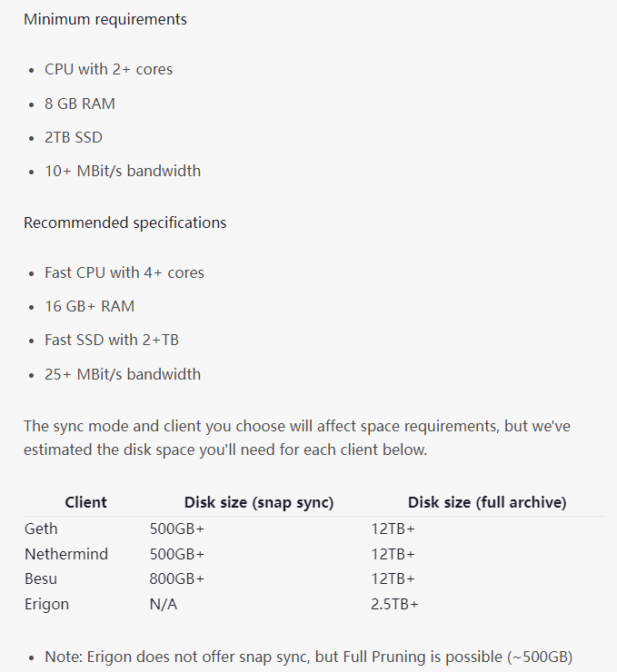Click the 'Client' column header

(85, 502)
